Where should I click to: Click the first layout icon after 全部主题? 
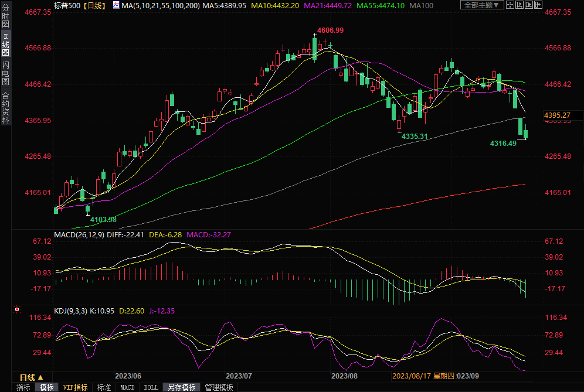tap(511, 5)
